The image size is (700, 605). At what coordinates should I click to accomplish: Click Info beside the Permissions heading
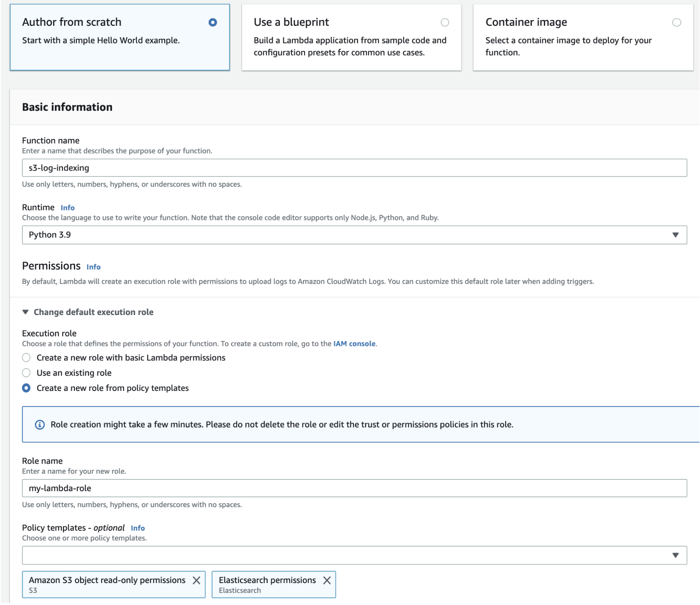tap(94, 266)
